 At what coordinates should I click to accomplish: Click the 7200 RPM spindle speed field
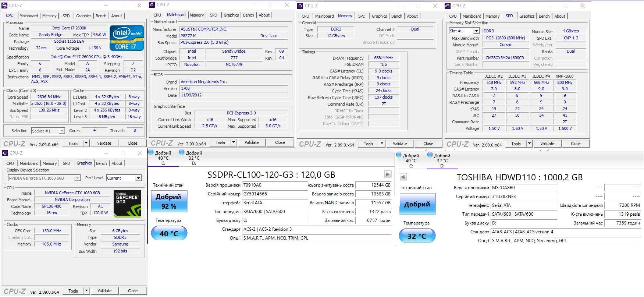click(622, 205)
